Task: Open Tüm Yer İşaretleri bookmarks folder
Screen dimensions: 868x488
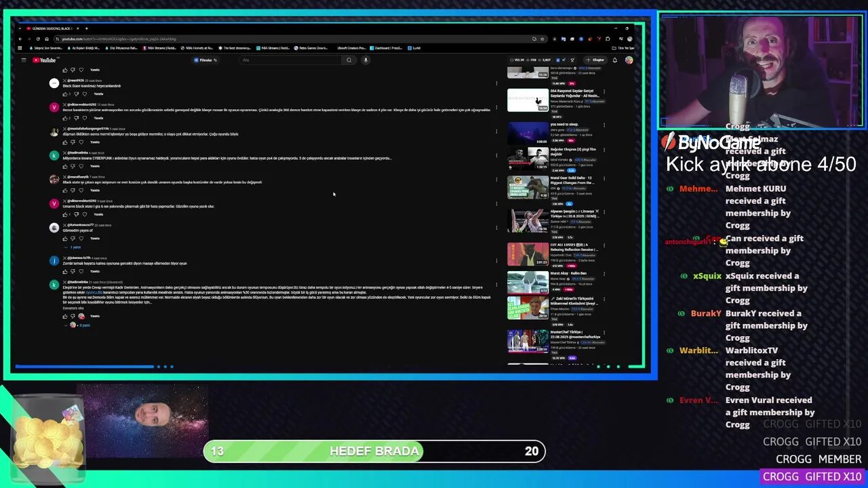Action: 623,48
